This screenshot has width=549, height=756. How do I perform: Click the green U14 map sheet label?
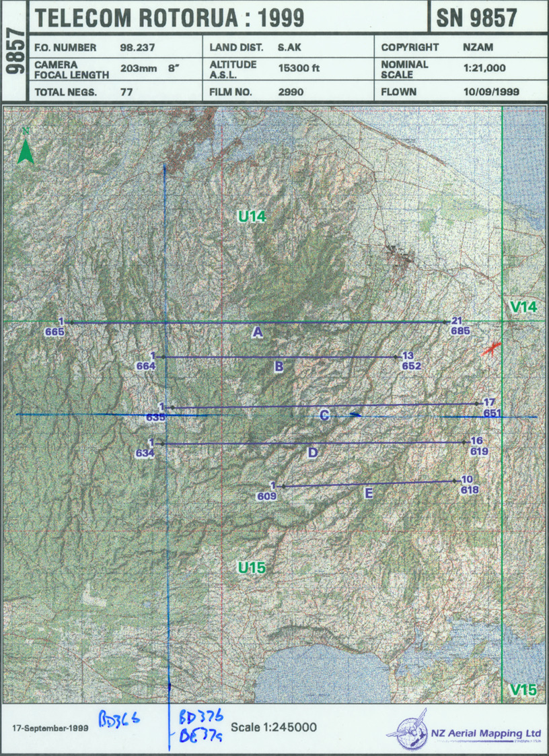[252, 217]
